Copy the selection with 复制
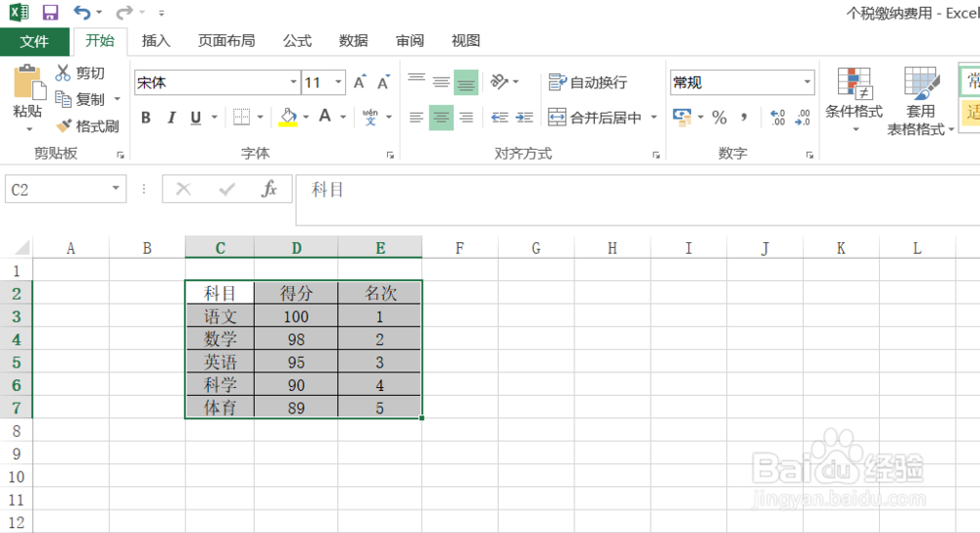 coord(80,99)
